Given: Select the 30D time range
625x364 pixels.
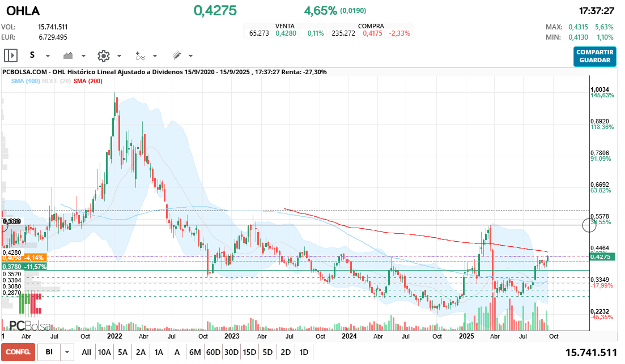Looking at the screenshot, I should tap(231, 352).
